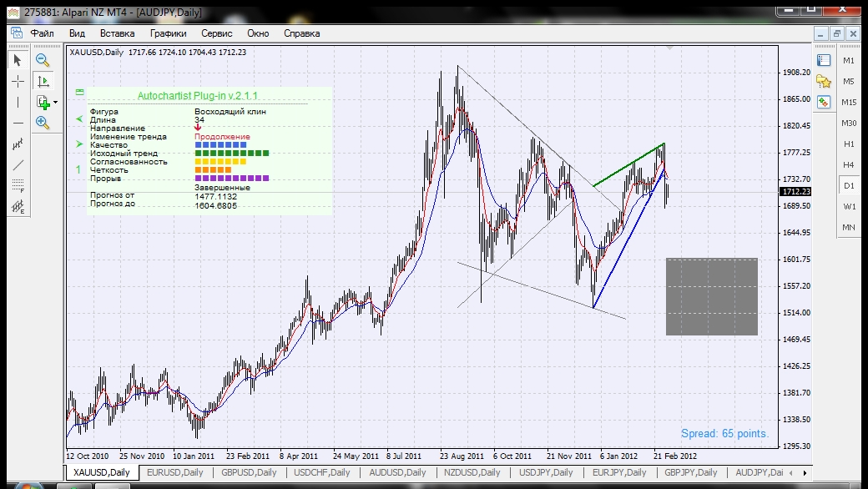Choose the vertical line drawing tool

click(18, 103)
